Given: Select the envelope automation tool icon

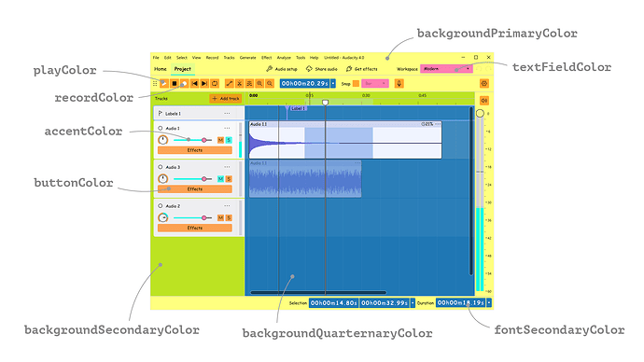Looking at the screenshot, I should [x=230, y=84].
